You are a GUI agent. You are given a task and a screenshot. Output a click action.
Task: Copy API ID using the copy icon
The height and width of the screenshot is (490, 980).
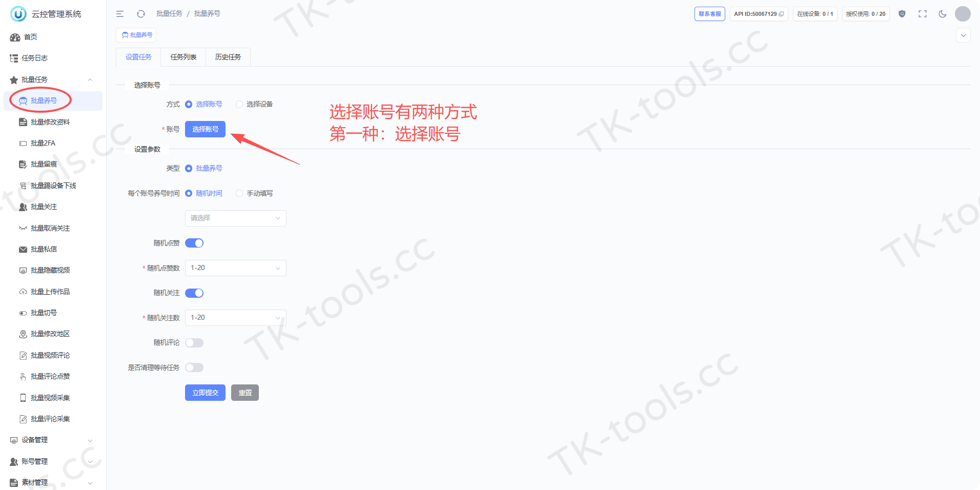[x=781, y=14]
